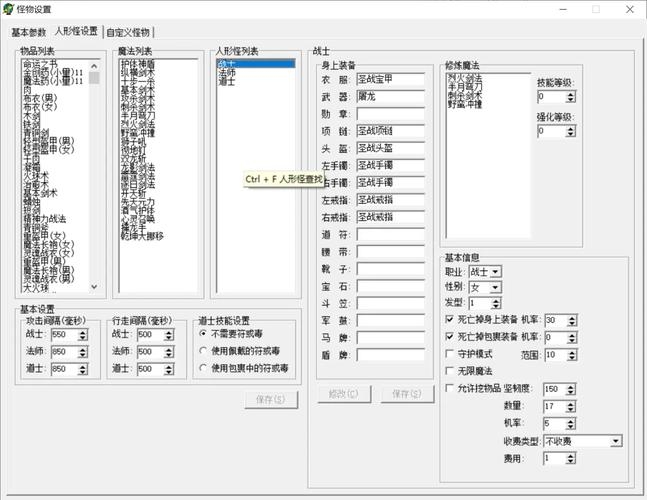Select 护体神盾 in 魔法列表
The width and height of the screenshot is (647, 500).
(x=137, y=64)
